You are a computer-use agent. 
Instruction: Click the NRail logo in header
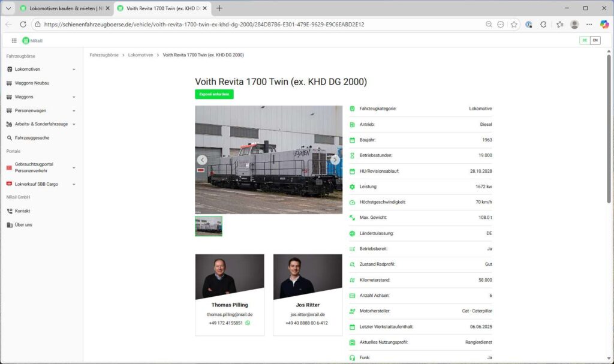point(32,40)
